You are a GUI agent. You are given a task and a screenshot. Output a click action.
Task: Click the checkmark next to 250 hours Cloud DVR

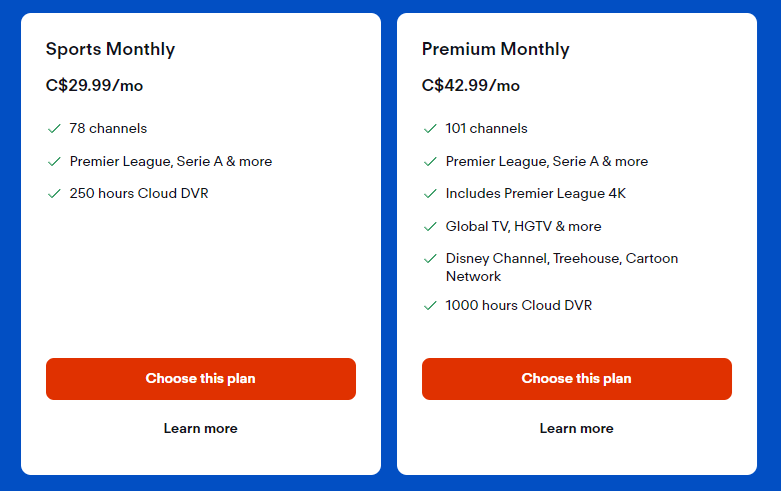click(54, 194)
